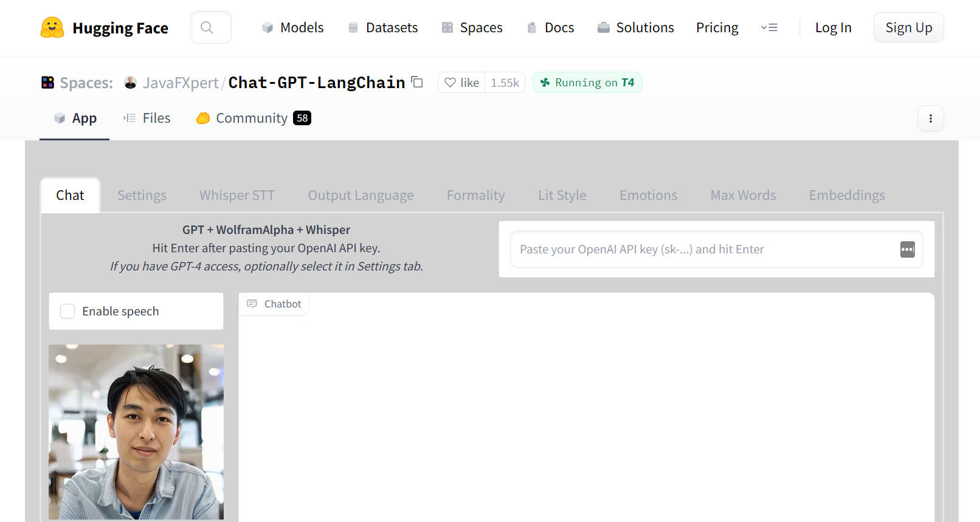Open the Lit Style tab
Image resolution: width=980 pixels, height=522 pixels.
(562, 195)
